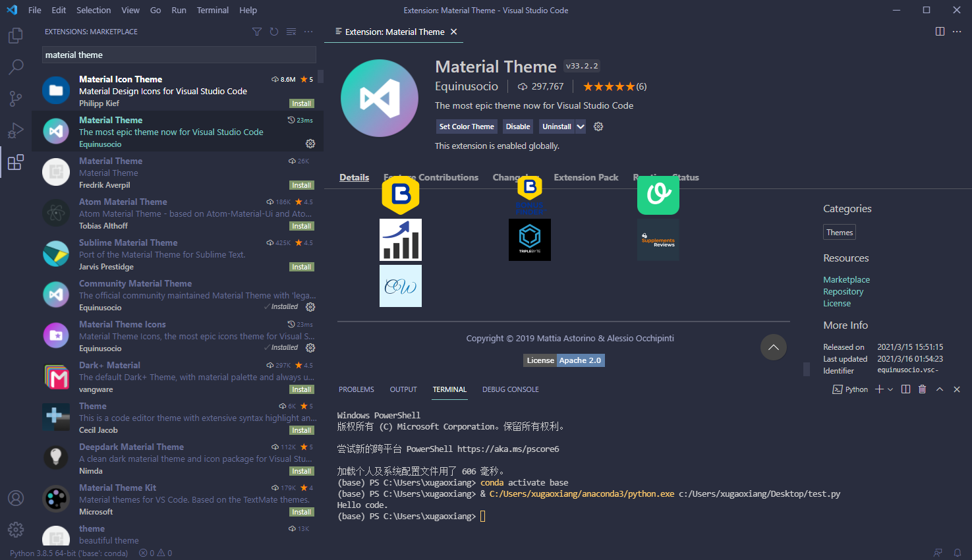This screenshot has width=972, height=560.
Task: Click the extension details scrollbar thumb
Action: coord(806,369)
